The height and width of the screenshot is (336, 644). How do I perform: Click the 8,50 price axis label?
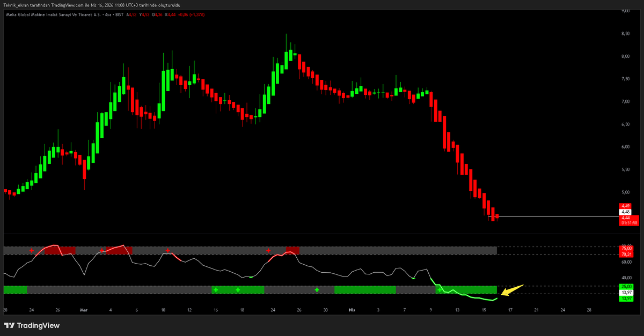[626, 34]
